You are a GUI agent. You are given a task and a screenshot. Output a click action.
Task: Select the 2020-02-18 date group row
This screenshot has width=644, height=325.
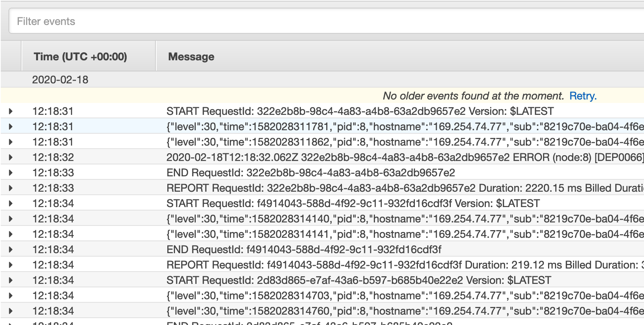point(322,80)
